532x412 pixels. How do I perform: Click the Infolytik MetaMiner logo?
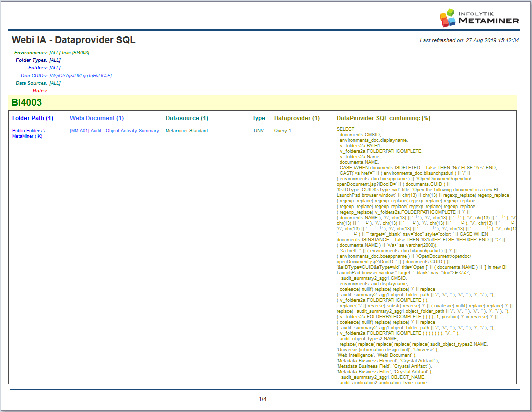pos(479,18)
